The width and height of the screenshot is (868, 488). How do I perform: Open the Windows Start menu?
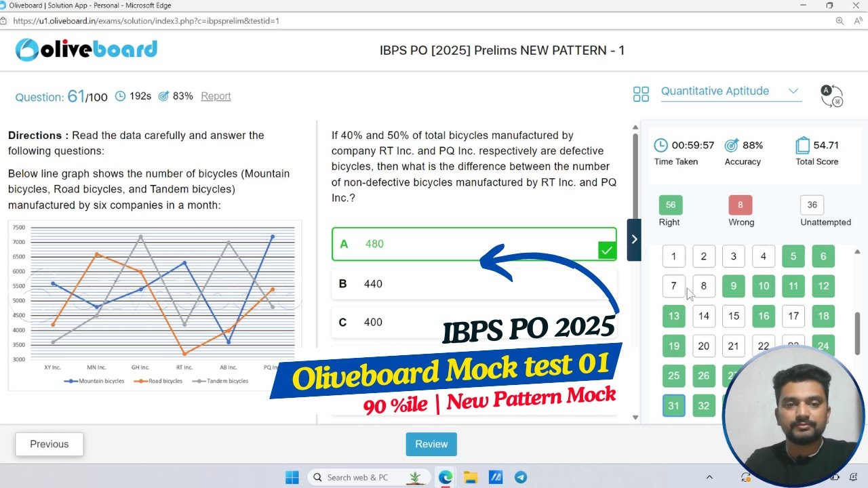click(292, 477)
